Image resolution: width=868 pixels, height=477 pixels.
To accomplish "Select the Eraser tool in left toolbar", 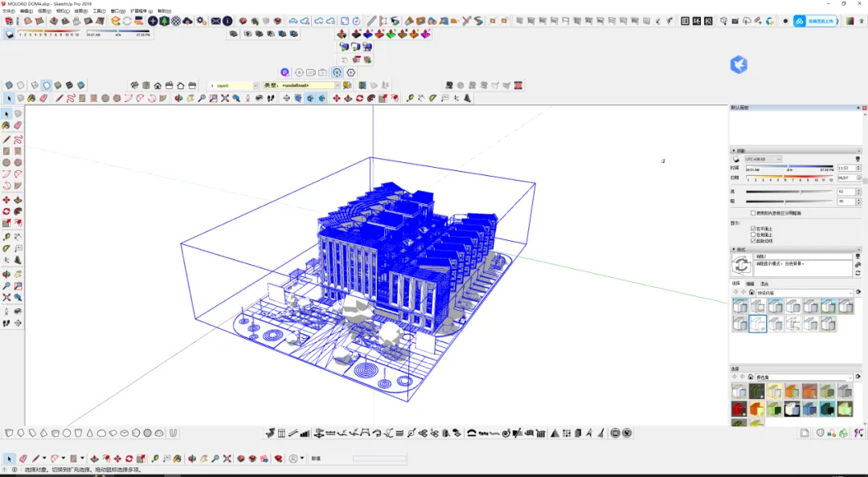I will point(18,125).
